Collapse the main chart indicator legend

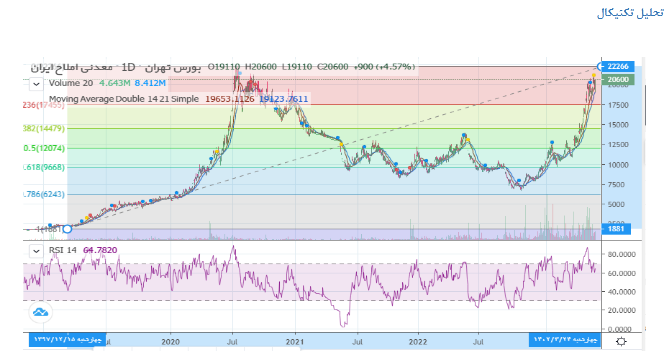[36, 84]
